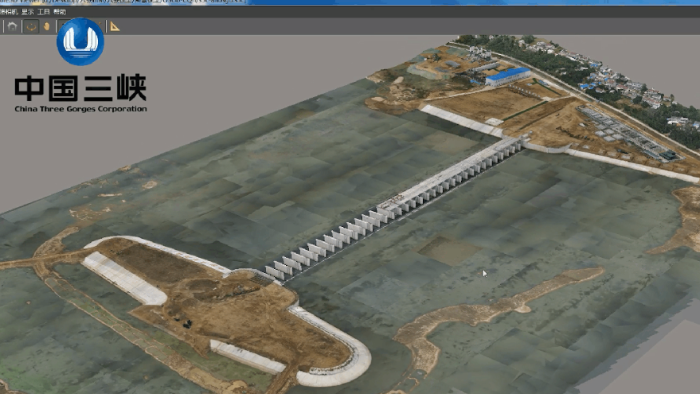Screen dimensions: 700x394
Task: Click the window title bar
Action: point(350,2)
